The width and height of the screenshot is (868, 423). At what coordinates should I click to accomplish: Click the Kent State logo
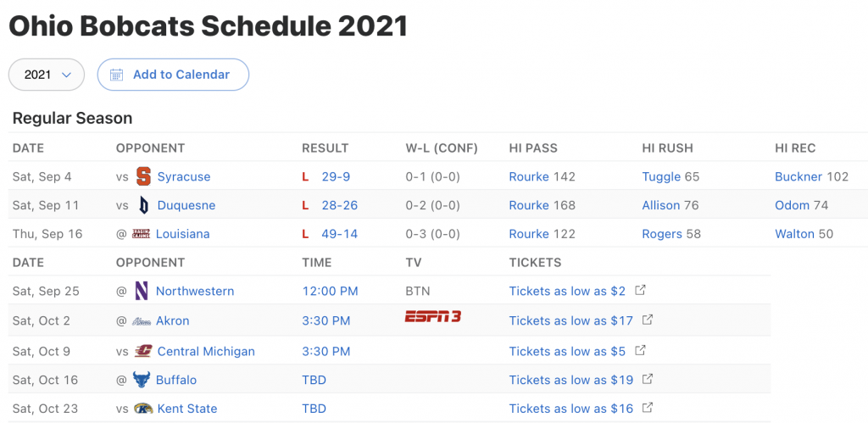point(143,409)
